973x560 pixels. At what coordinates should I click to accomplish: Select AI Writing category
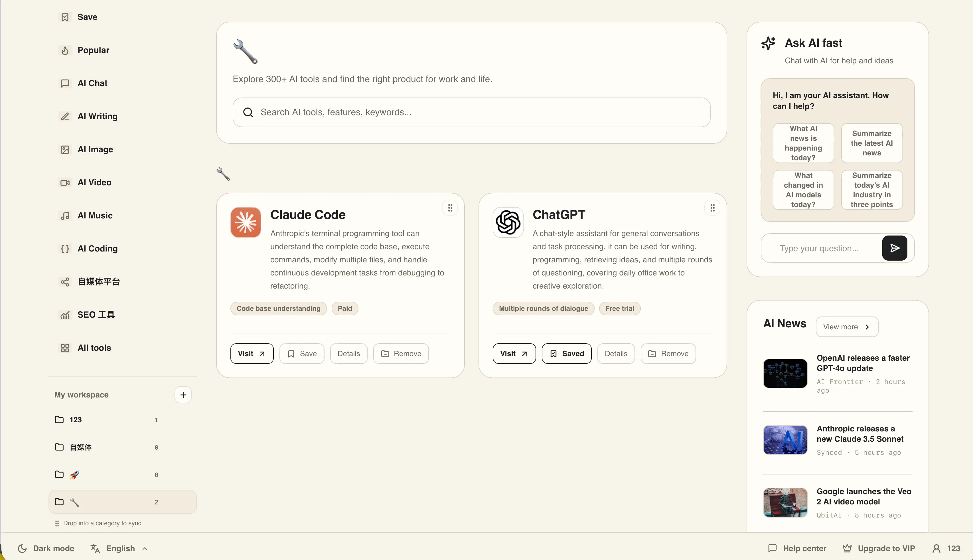point(122,116)
